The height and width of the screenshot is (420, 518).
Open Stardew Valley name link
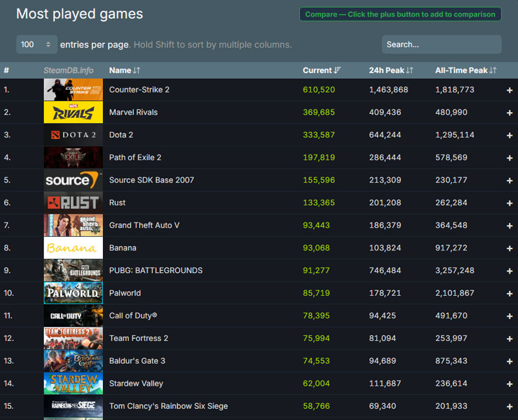click(x=136, y=383)
